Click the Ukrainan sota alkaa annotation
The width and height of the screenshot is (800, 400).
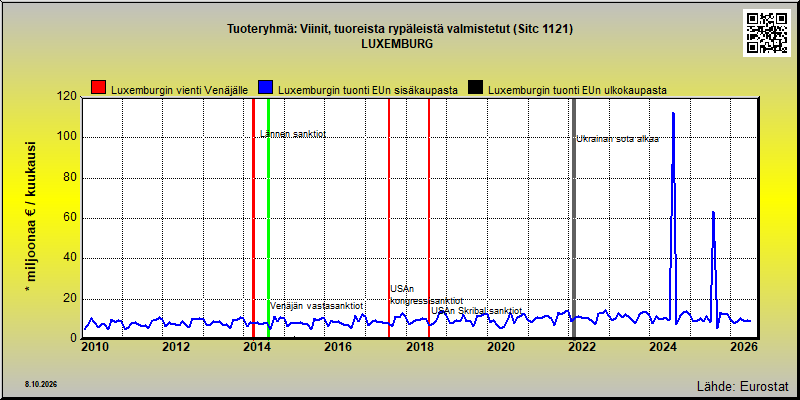click(x=618, y=139)
